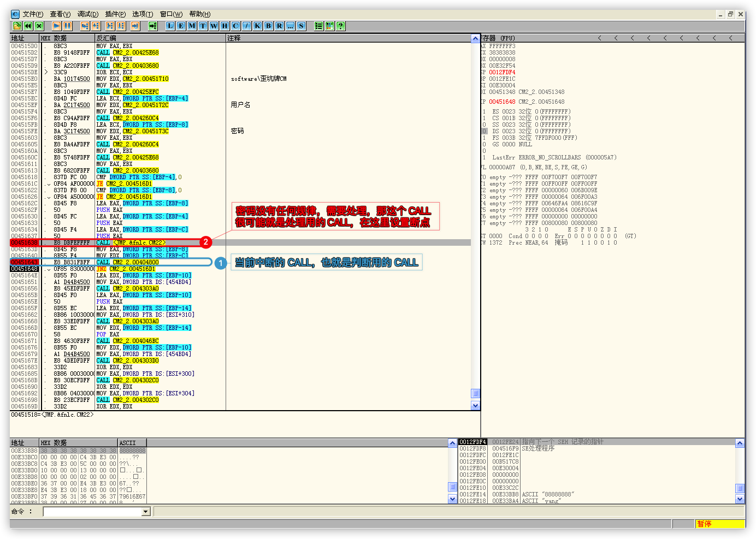The height and width of the screenshot is (539, 756).
Task: Show the Breakpoints window (B icon)
Action: coord(268,26)
